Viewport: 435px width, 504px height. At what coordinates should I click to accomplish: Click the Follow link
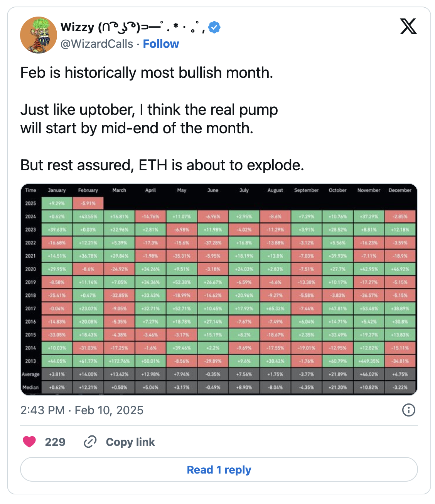(161, 44)
